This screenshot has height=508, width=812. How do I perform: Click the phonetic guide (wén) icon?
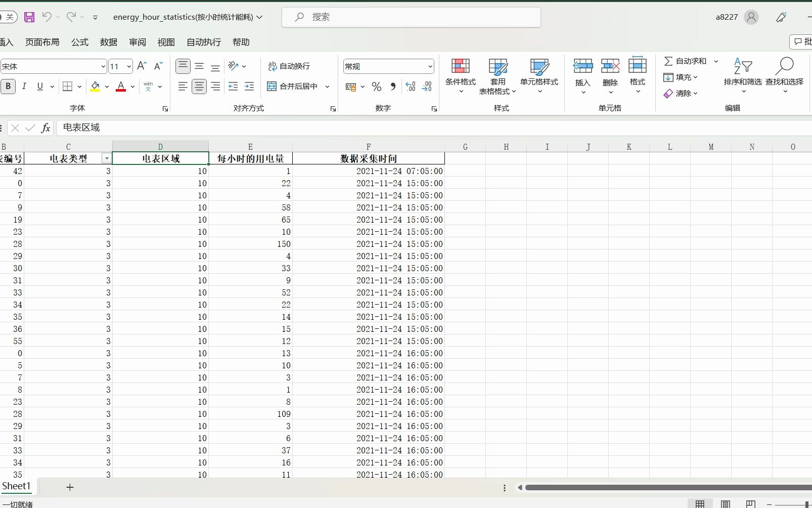pyautogui.click(x=148, y=87)
